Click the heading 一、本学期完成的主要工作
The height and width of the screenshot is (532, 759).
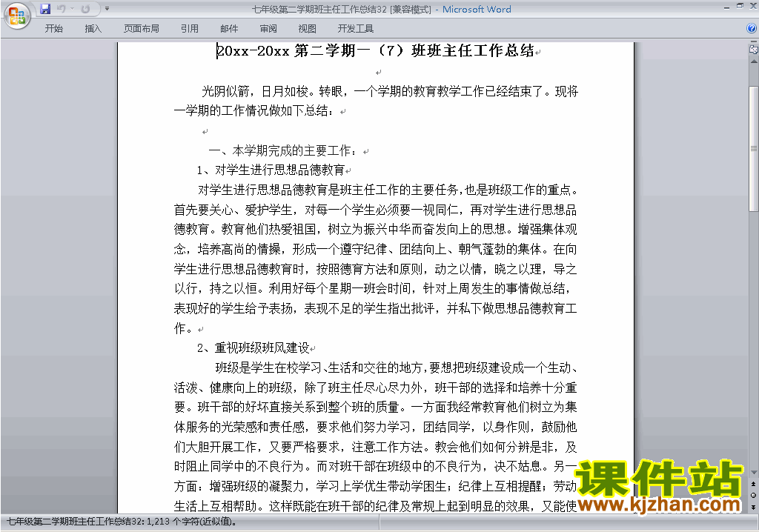pos(285,150)
